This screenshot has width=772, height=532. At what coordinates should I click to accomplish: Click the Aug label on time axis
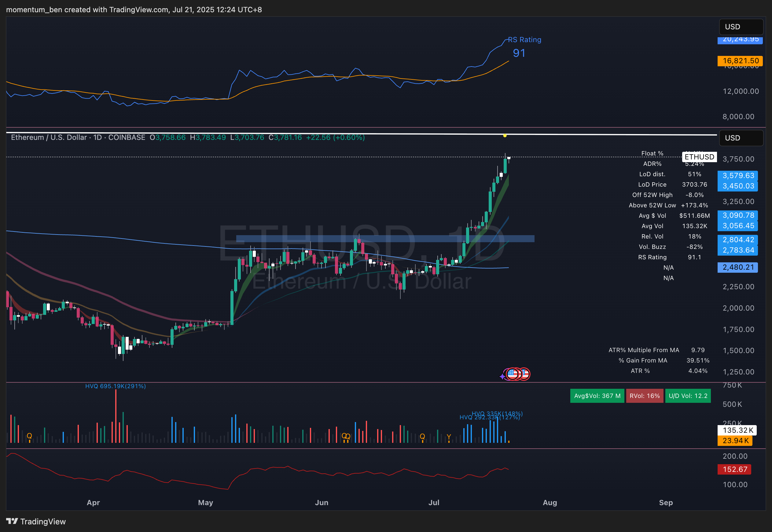(x=550, y=503)
